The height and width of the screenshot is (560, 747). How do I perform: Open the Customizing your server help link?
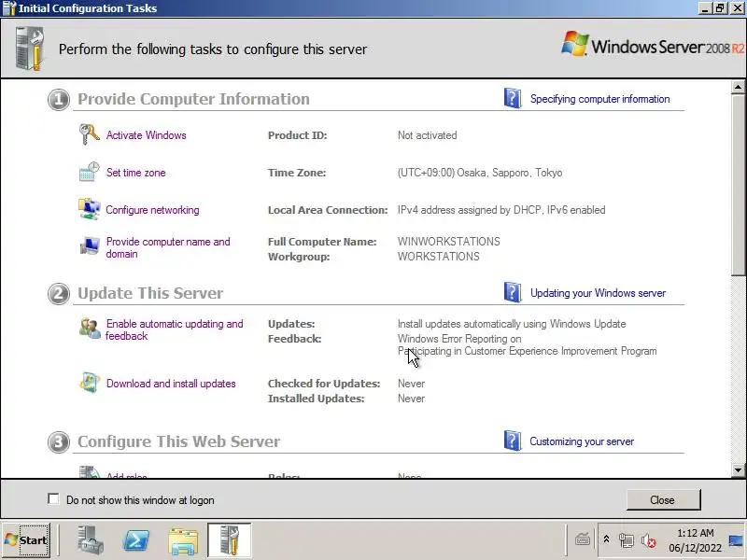[x=582, y=441]
